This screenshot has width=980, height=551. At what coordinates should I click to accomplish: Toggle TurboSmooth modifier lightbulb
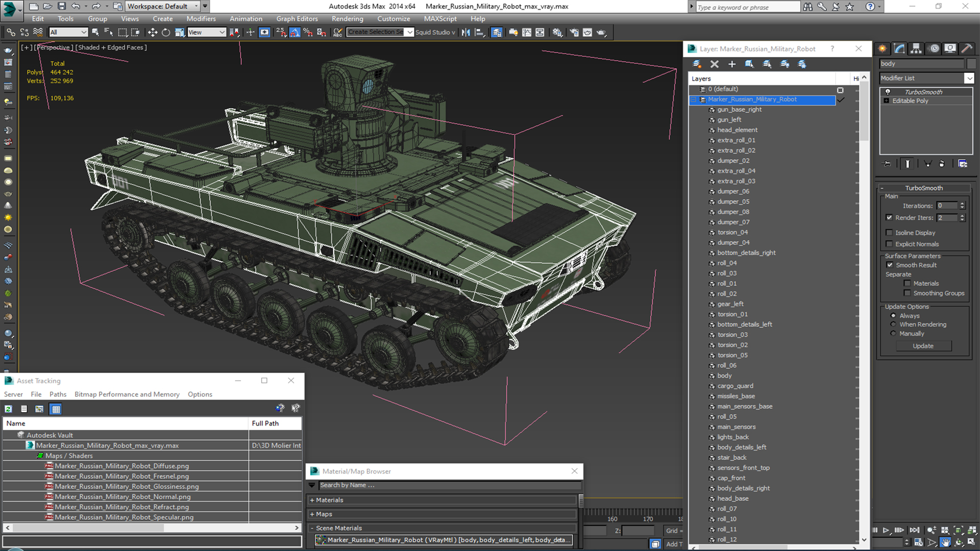click(888, 92)
